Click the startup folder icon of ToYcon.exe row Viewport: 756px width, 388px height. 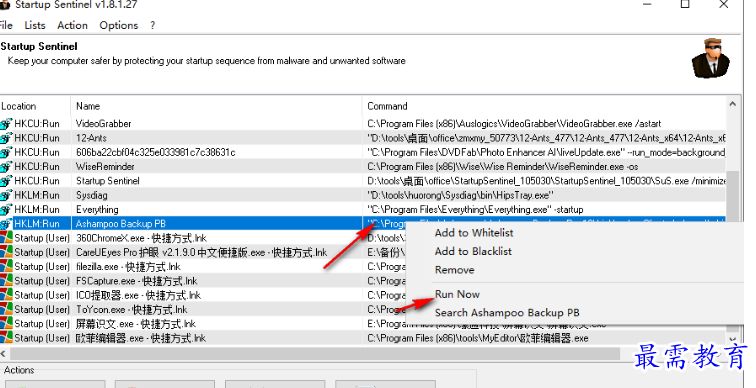(6, 309)
